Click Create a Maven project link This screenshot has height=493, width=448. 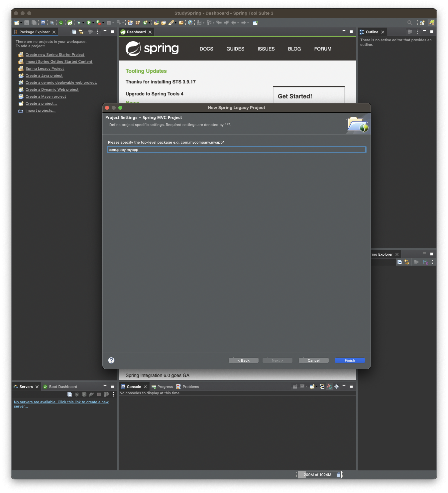click(x=46, y=96)
